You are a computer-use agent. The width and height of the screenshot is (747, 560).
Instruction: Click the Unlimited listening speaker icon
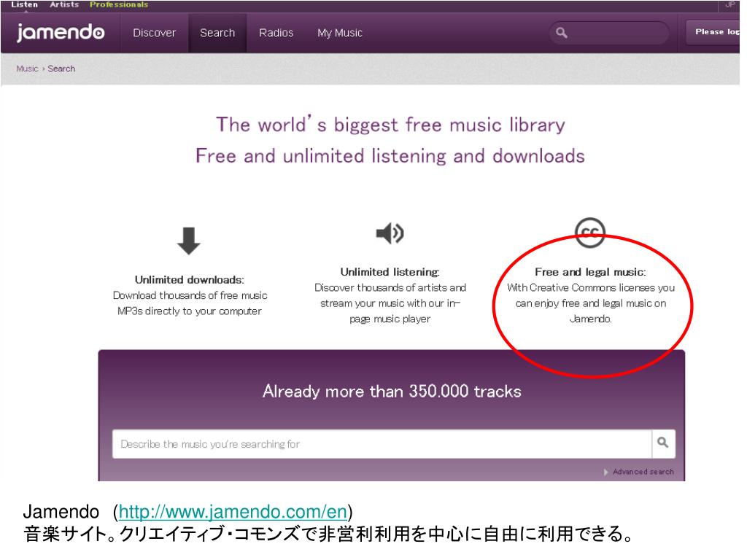click(390, 233)
